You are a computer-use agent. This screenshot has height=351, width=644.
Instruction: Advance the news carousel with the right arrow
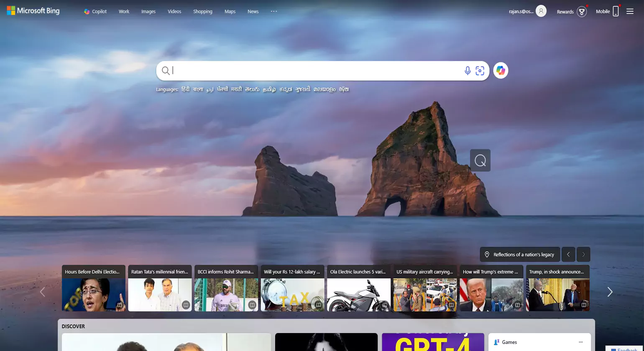click(x=610, y=292)
